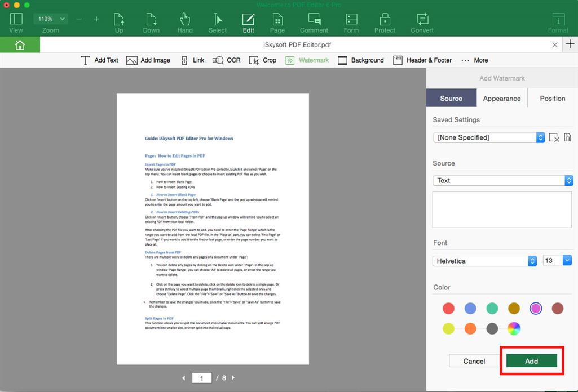The image size is (578, 392).
Task: Pick the dark gray color swatch
Action: tap(492, 329)
